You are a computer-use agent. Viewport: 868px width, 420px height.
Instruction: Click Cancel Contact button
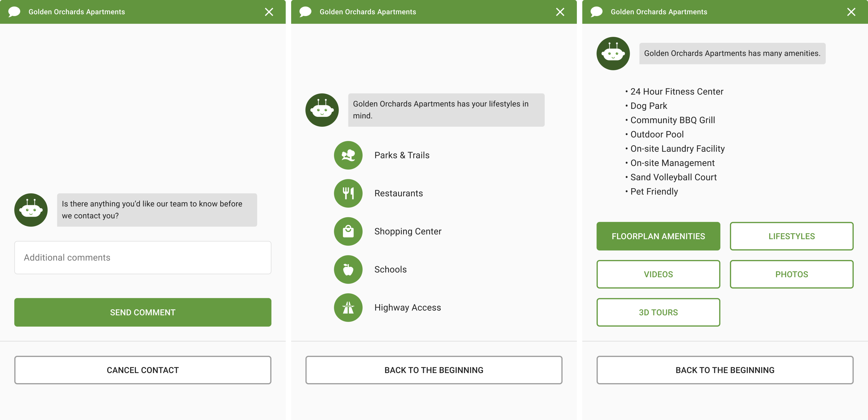pos(143,370)
